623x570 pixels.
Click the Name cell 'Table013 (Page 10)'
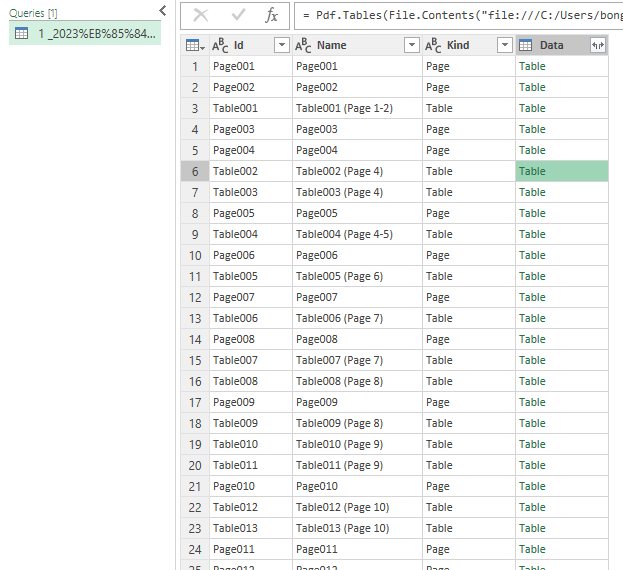[x=357, y=528]
